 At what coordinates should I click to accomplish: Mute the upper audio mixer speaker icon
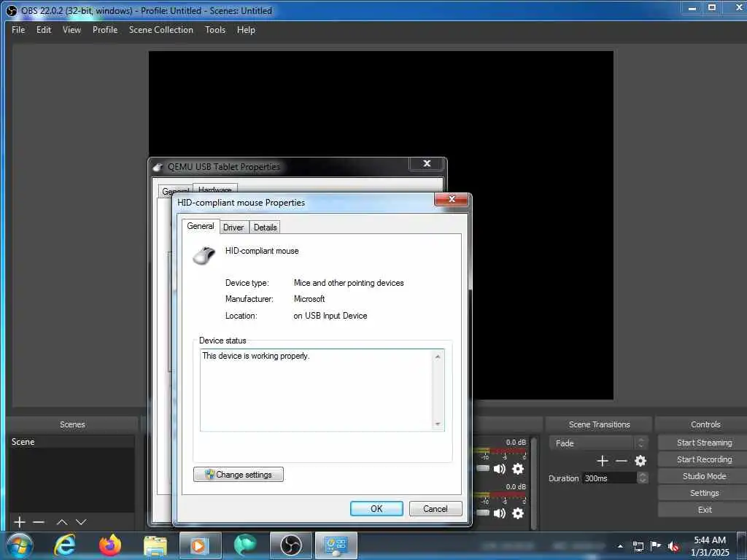[499, 469]
